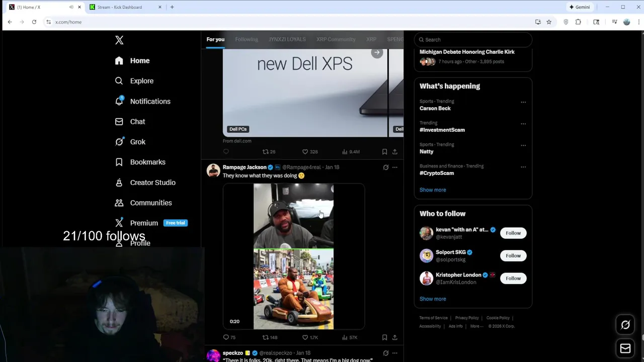This screenshot has width=644, height=362.
Task: Click the Search input field
Action: pos(473,40)
